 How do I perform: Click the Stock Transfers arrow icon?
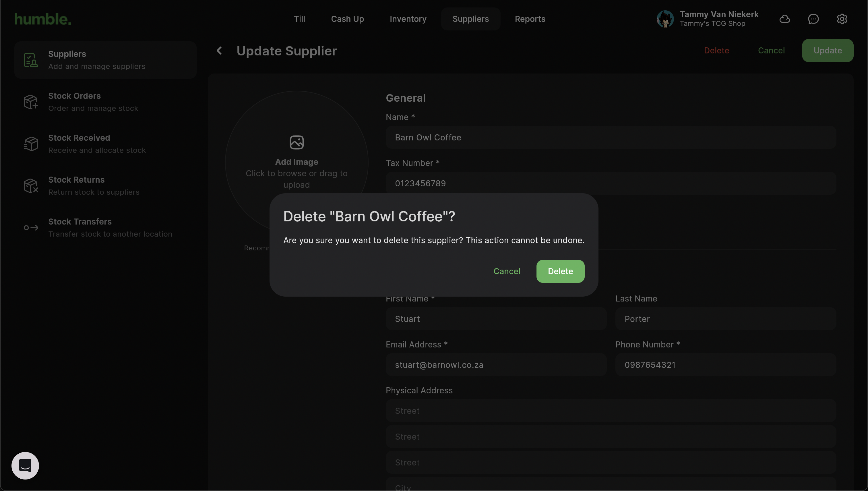[31, 228]
